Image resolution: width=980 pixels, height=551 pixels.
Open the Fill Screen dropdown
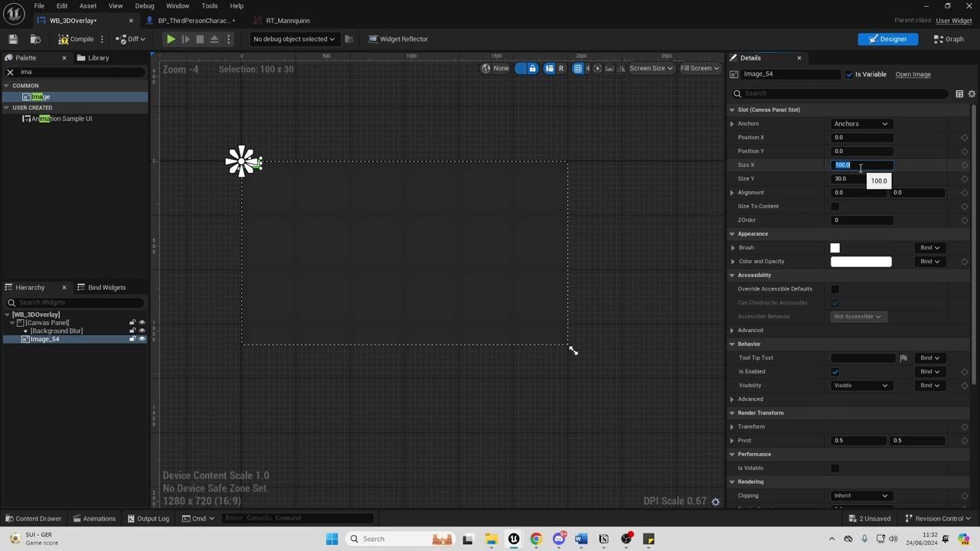(x=700, y=68)
